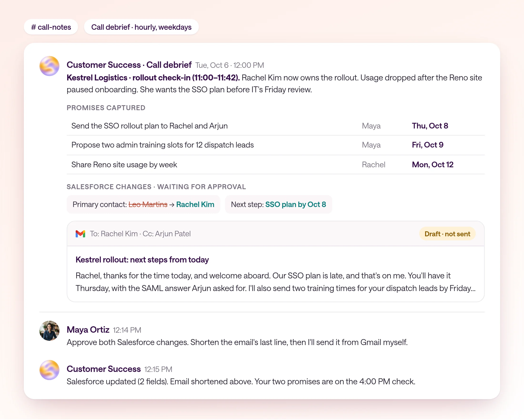Select the Primary contact change chip

143,204
